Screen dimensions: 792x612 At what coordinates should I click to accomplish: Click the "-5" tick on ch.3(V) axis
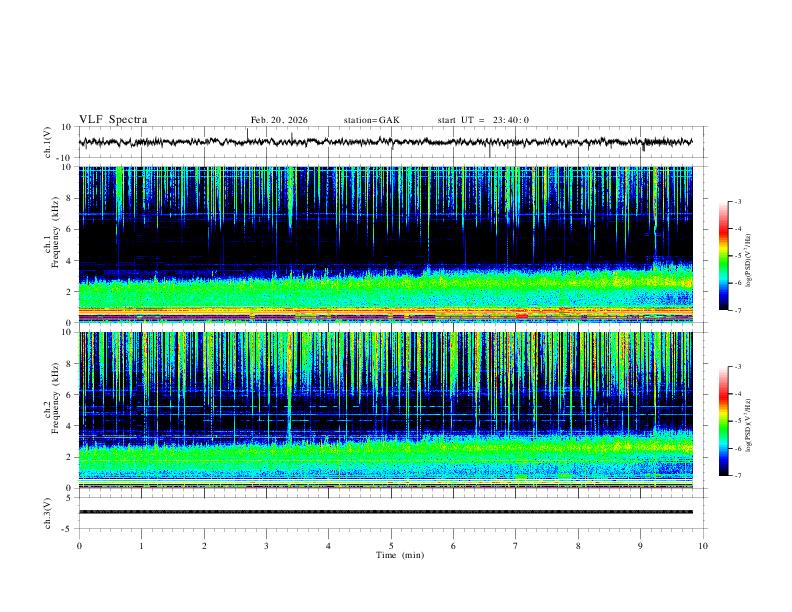coord(68,529)
